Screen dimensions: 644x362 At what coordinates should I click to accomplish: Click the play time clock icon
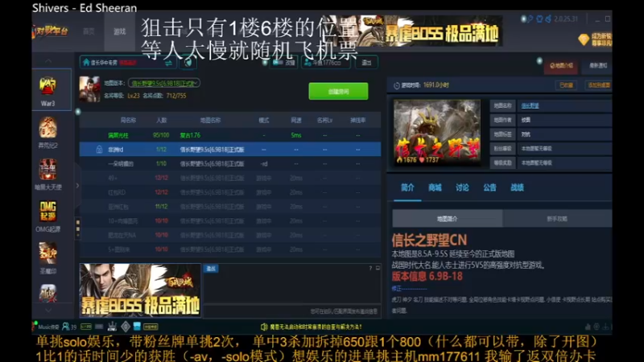tap(397, 85)
